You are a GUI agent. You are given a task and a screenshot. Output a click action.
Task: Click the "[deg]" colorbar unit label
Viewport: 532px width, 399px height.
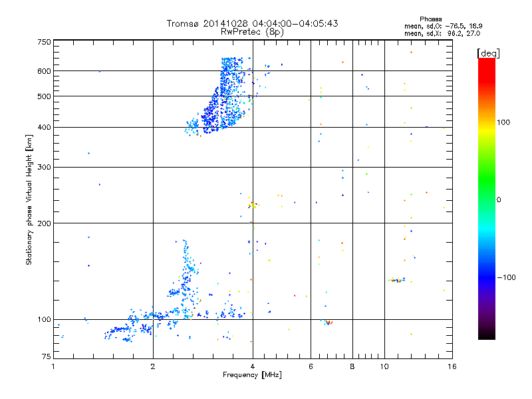(x=488, y=53)
